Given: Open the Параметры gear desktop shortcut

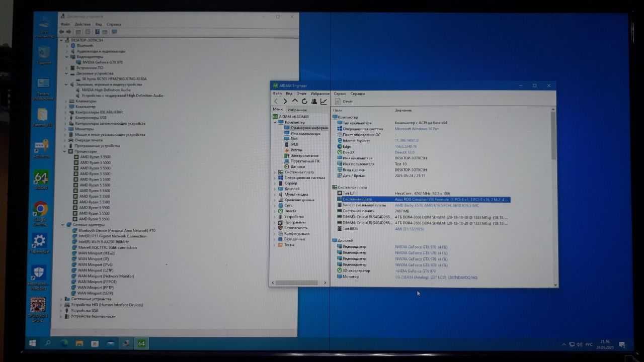Looking at the screenshot, I should 39,244.
